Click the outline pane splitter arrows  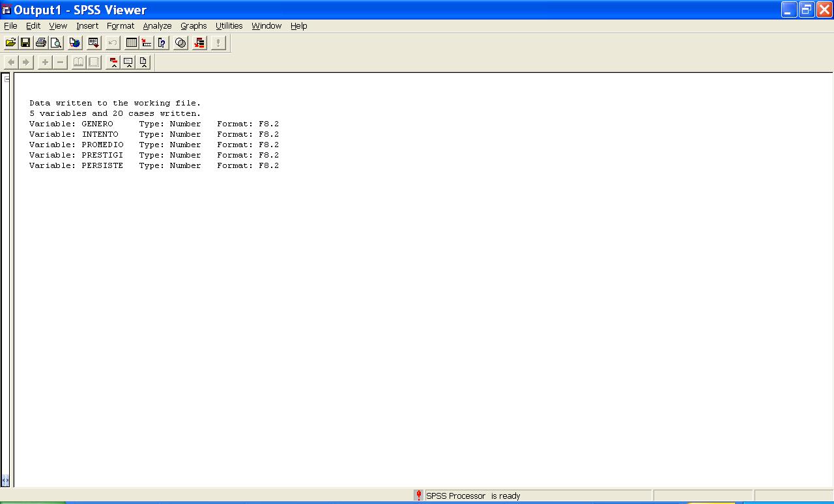(x=5, y=481)
